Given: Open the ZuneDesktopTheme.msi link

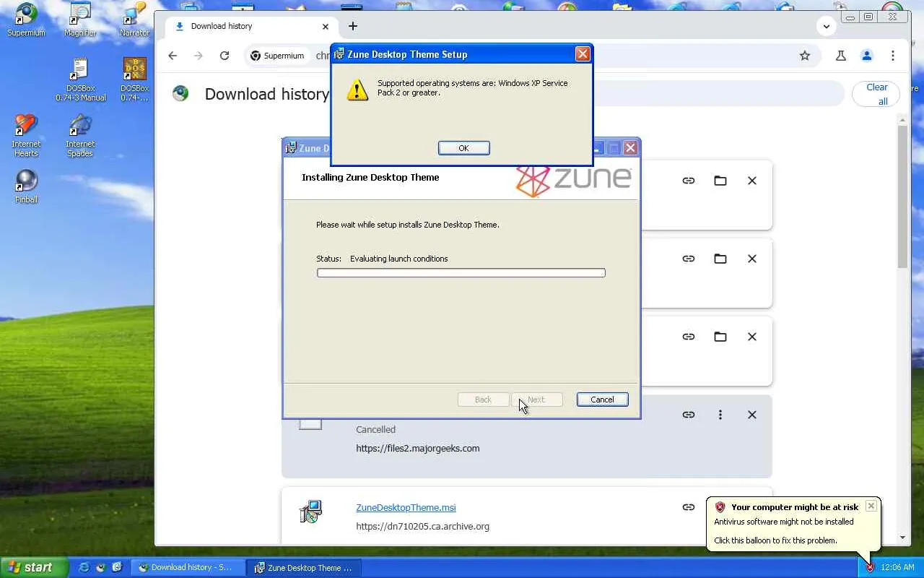Looking at the screenshot, I should coord(406,507).
